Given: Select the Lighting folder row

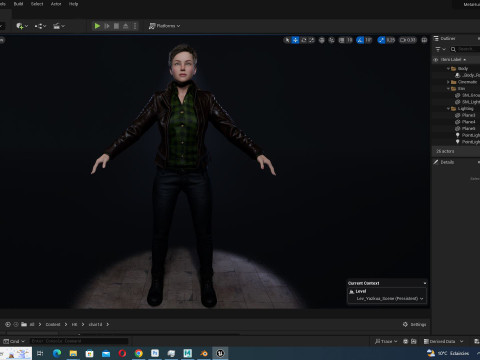Looking at the screenshot, I should (463, 109).
